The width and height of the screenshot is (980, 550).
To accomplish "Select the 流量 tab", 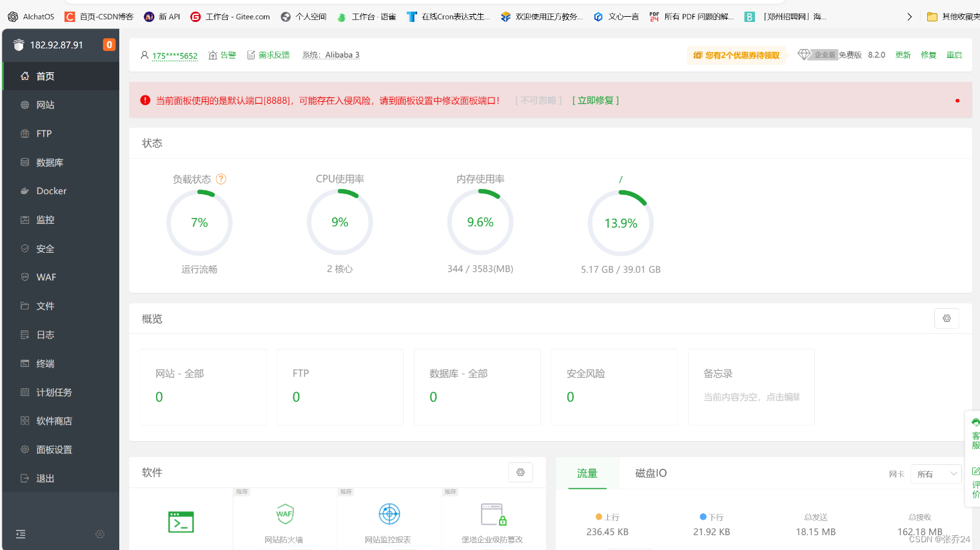I will point(587,473).
